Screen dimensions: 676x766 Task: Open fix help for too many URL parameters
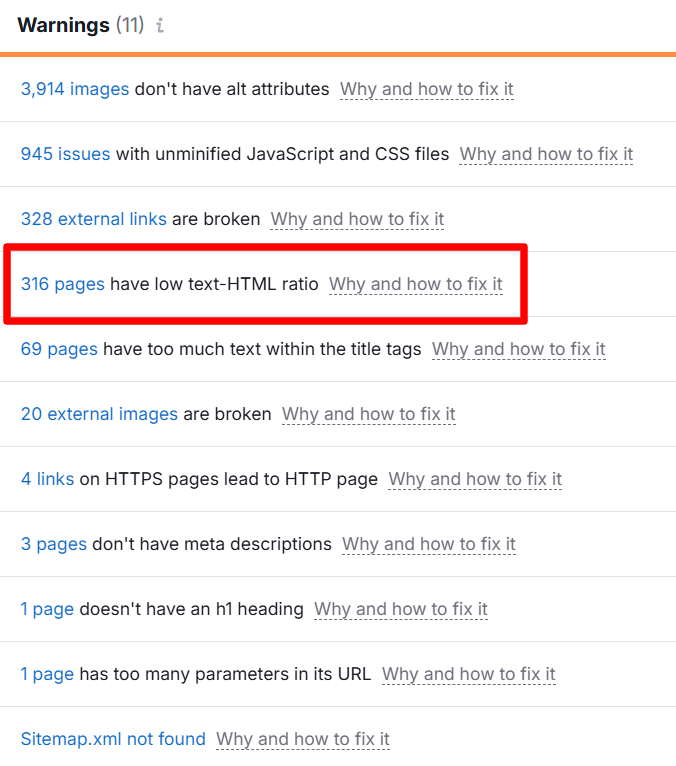pos(469,674)
